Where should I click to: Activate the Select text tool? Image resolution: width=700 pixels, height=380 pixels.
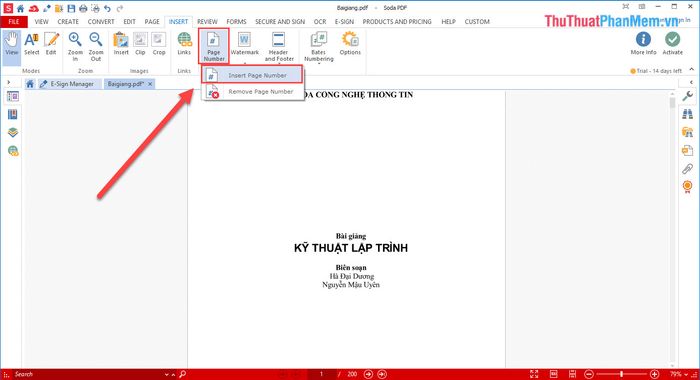tap(32, 44)
